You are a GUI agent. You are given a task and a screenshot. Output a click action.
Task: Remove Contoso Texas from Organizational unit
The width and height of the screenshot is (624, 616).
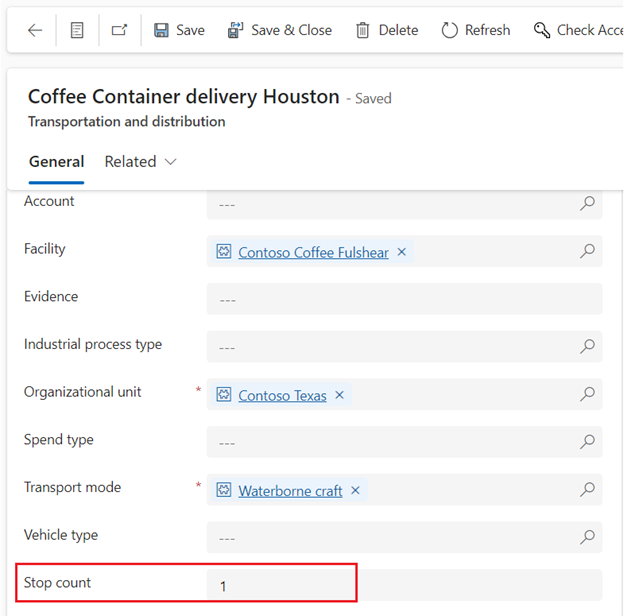[x=339, y=395]
